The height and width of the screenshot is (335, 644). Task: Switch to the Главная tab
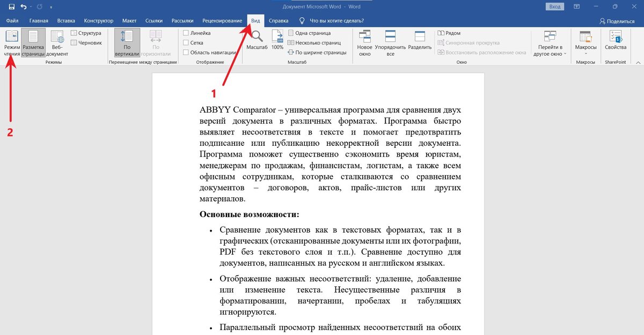[39, 21]
